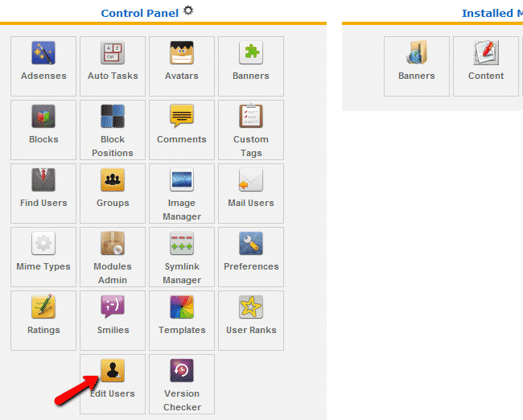The width and height of the screenshot is (523, 420).
Task: Run the Version Checker
Action: 182,383
